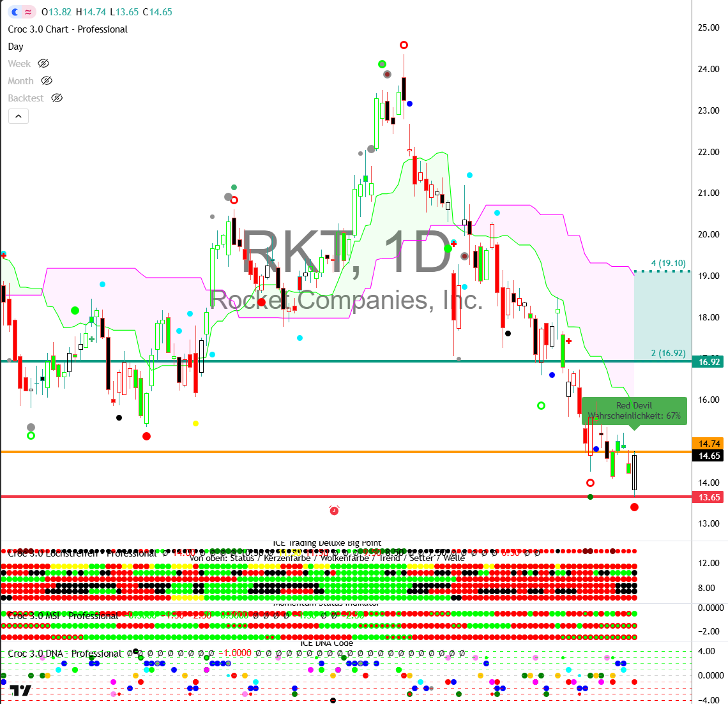The width and height of the screenshot is (728, 704).
Task: Select the Croc 3.0 MSI - Professional legend
Action: click(x=63, y=616)
